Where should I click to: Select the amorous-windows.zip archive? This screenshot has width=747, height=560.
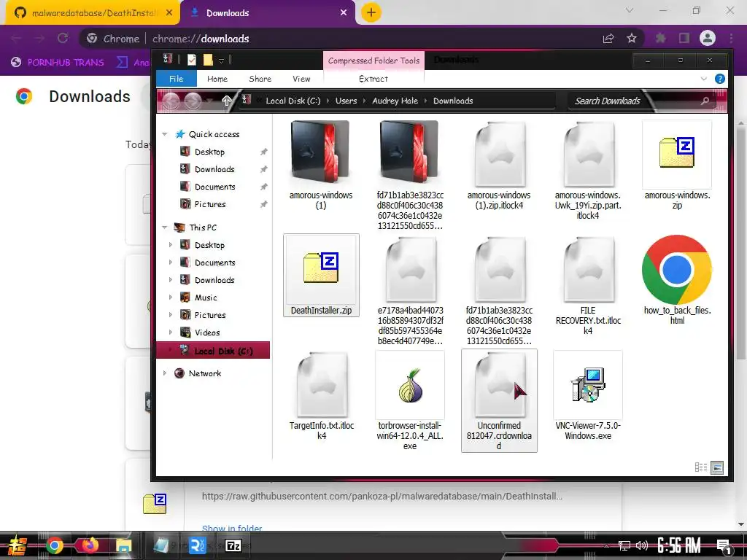pyautogui.click(x=677, y=166)
